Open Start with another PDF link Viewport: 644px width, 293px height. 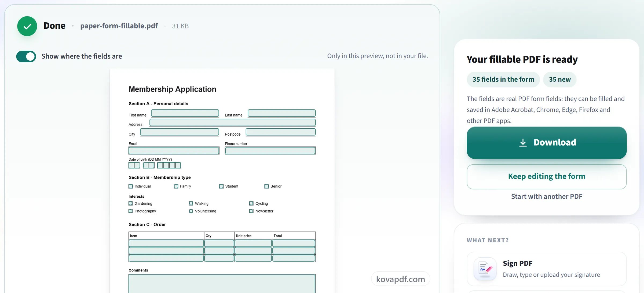[x=547, y=196]
